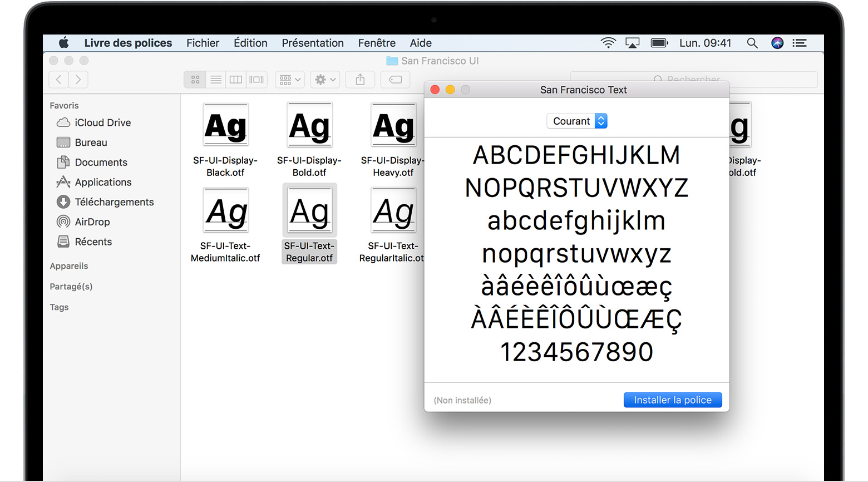
Task: Click the Tags sidebar heading
Action: 59,307
